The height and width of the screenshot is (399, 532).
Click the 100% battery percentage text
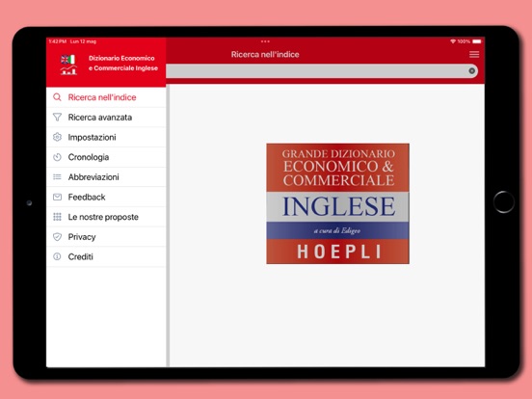point(464,41)
